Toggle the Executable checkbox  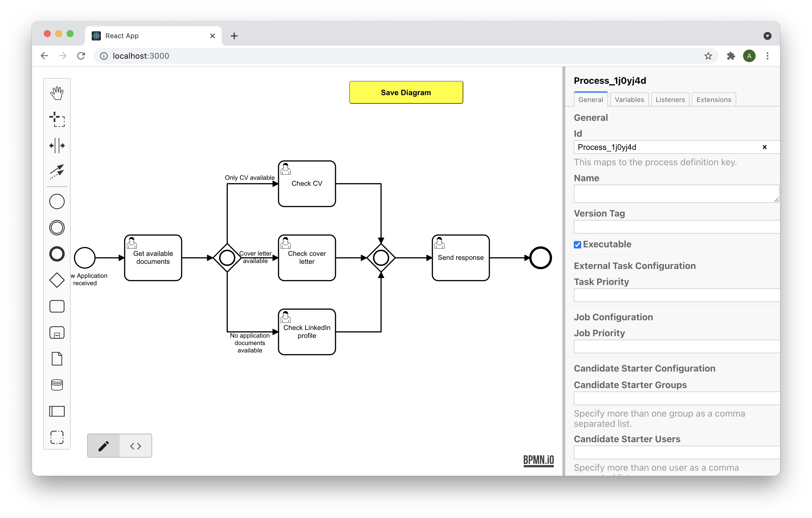coord(577,245)
